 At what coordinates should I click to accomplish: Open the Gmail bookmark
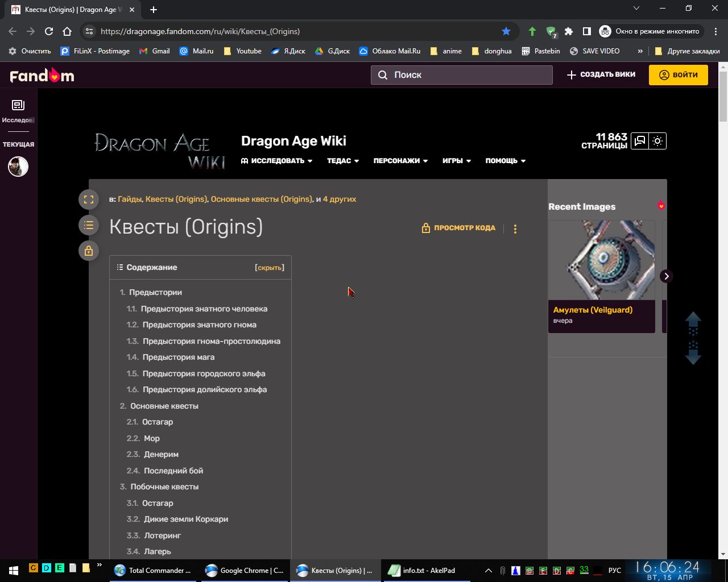point(155,51)
